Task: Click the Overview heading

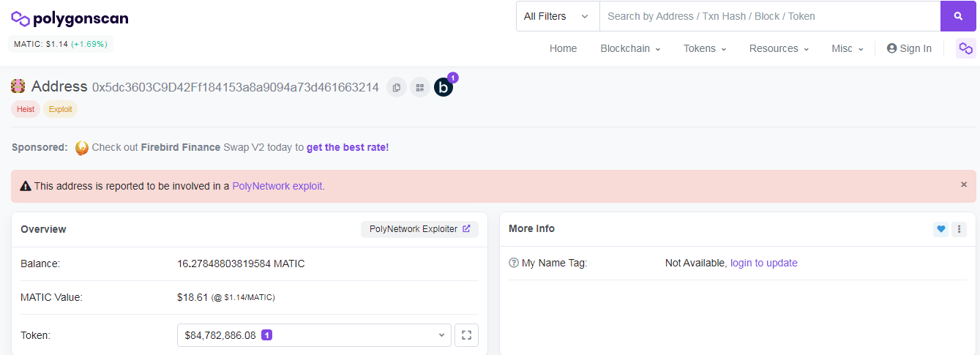Action: [43, 229]
